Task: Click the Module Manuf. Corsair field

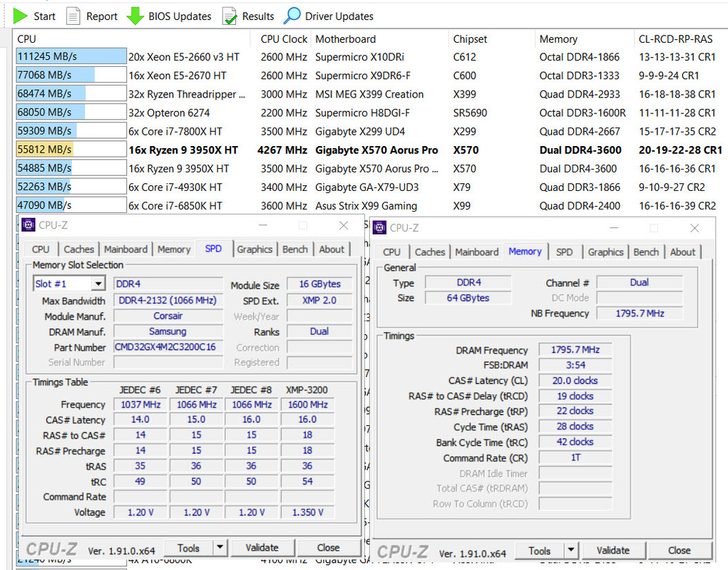Action: coord(168,316)
